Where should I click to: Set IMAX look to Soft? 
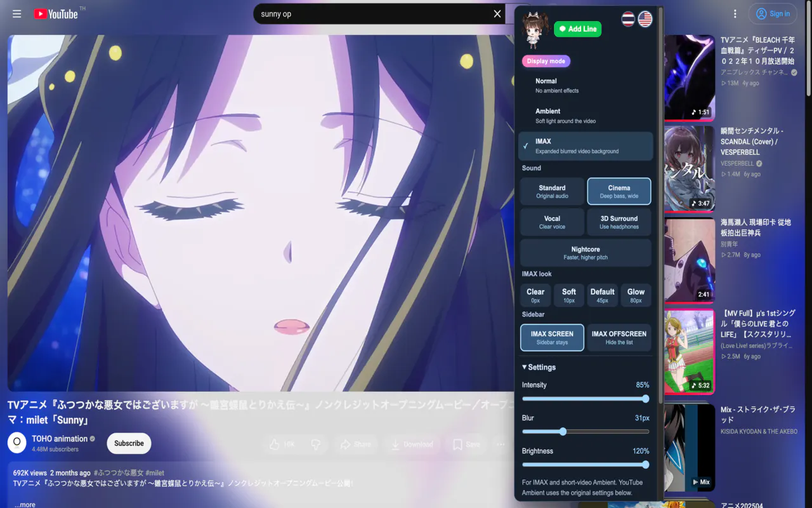pos(569,295)
